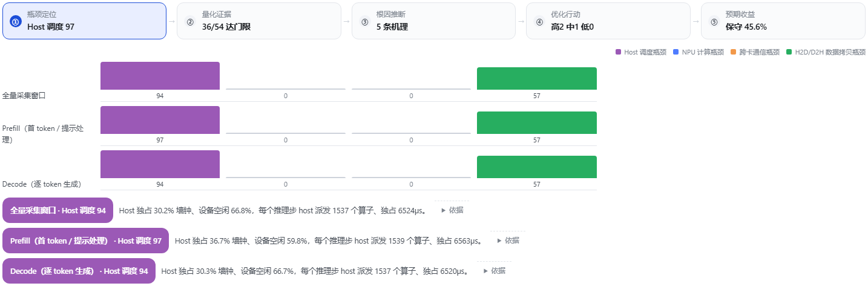The image size is (868, 286).
Task: Select the green H2D/D2H bar in Decode row
Action: click(x=537, y=167)
